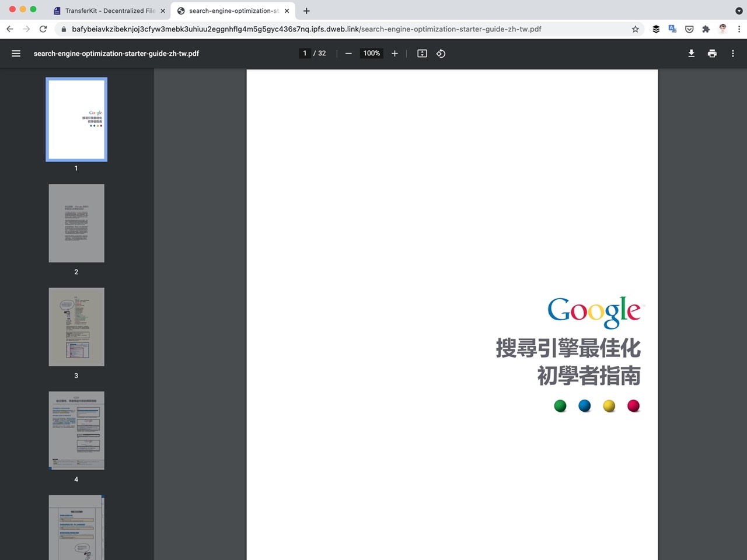
Task: Open the Pocket extension icon
Action: (x=689, y=29)
